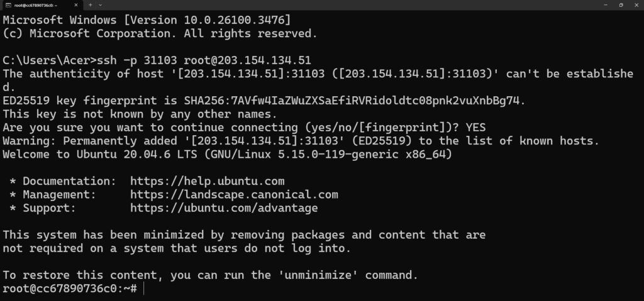Close the terminal window
Screen dimensions: 644x301
636,5
